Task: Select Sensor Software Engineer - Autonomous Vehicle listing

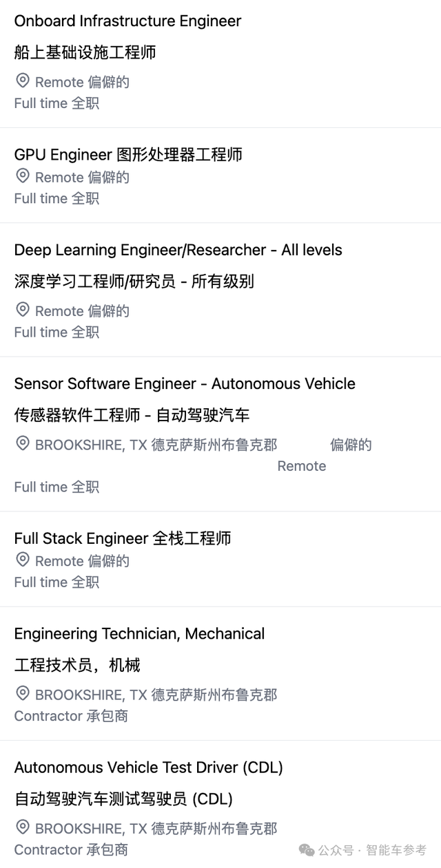Action: [185, 383]
